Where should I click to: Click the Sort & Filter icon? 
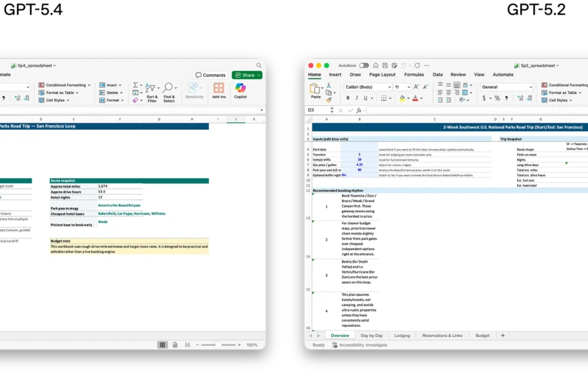pos(152,91)
